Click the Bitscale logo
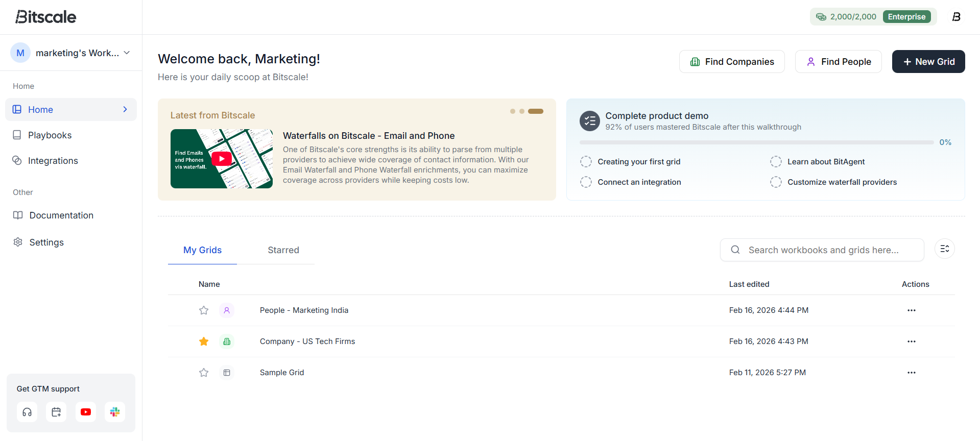Screen dimensions: 980x441 click(45, 17)
